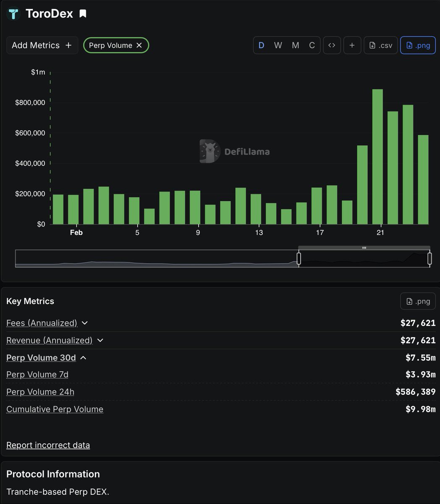This screenshot has width=440, height=504.
Task: Click the range selector top grip
Action: click(364, 248)
